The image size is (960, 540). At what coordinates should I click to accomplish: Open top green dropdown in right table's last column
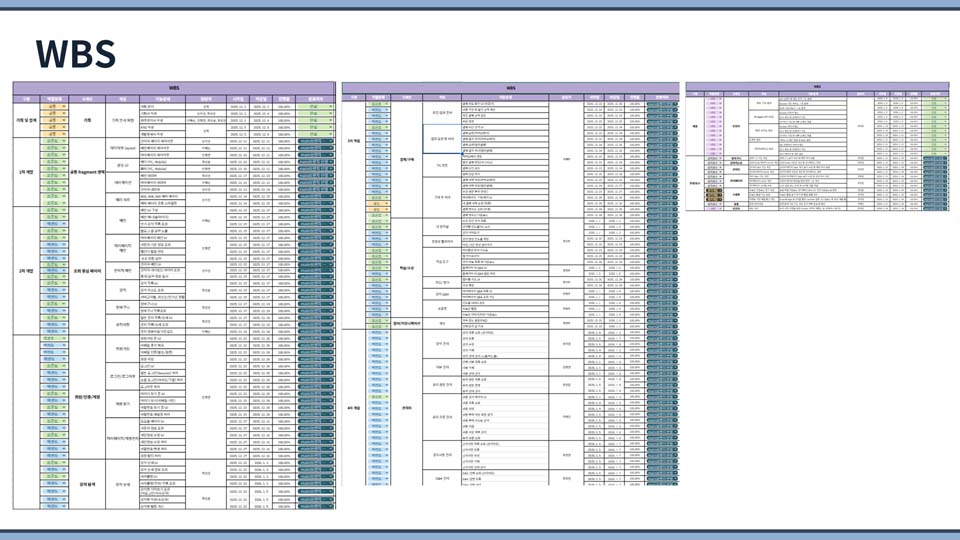935,100
